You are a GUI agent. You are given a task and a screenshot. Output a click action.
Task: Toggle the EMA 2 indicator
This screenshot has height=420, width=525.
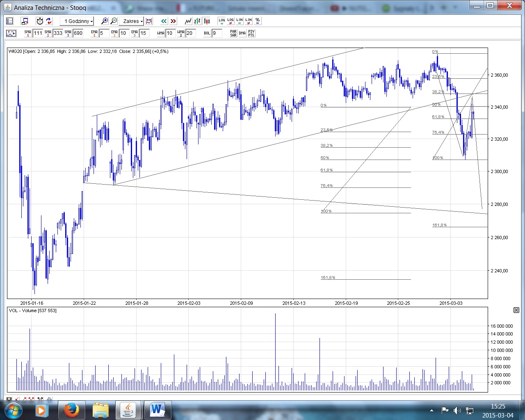(x=114, y=33)
